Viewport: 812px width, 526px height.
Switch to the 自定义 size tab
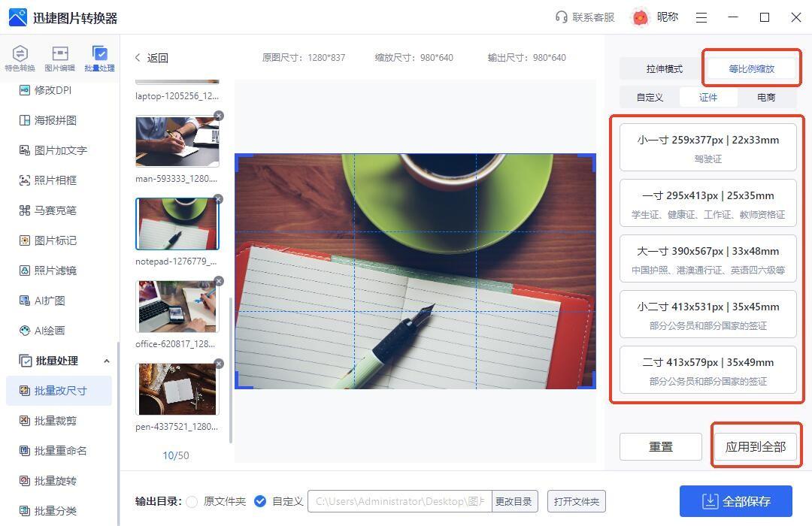(x=650, y=98)
